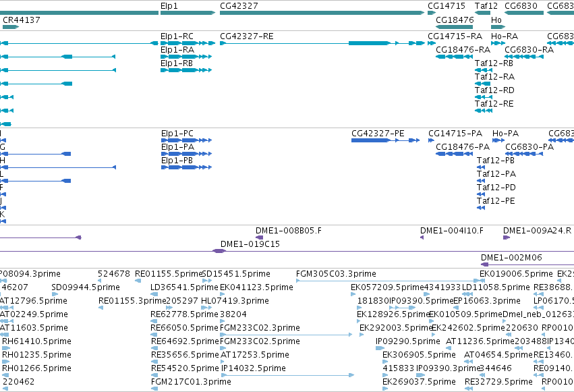Click the Ho gene feature
The image size is (574, 392).
[498, 27]
